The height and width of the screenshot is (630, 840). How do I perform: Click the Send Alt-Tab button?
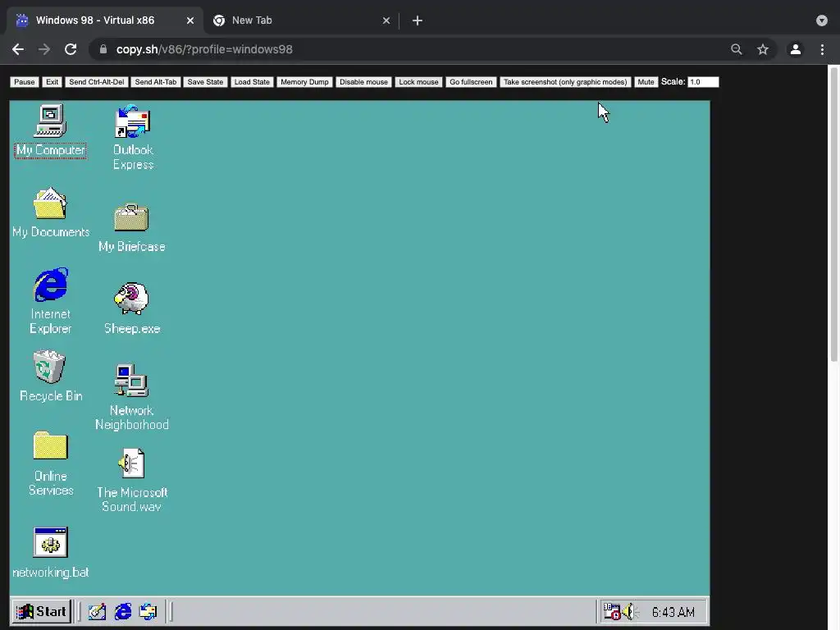[x=155, y=82]
